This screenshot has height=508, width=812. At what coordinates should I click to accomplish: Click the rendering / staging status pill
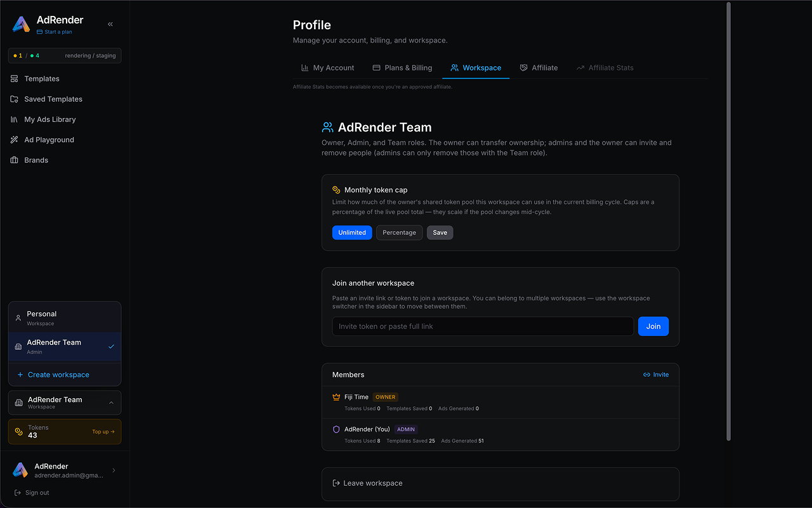[x=65, y=56]
